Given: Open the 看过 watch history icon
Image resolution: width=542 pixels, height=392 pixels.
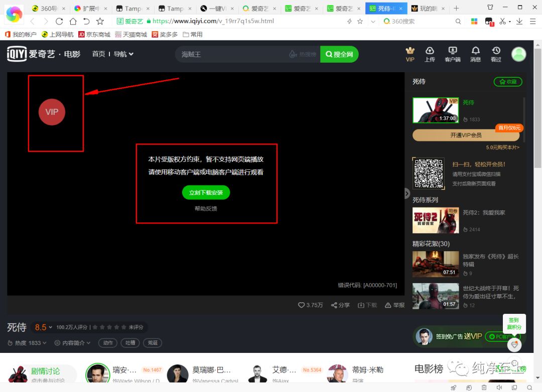Looking at the screenshot, I should click(x=496, y=55).
